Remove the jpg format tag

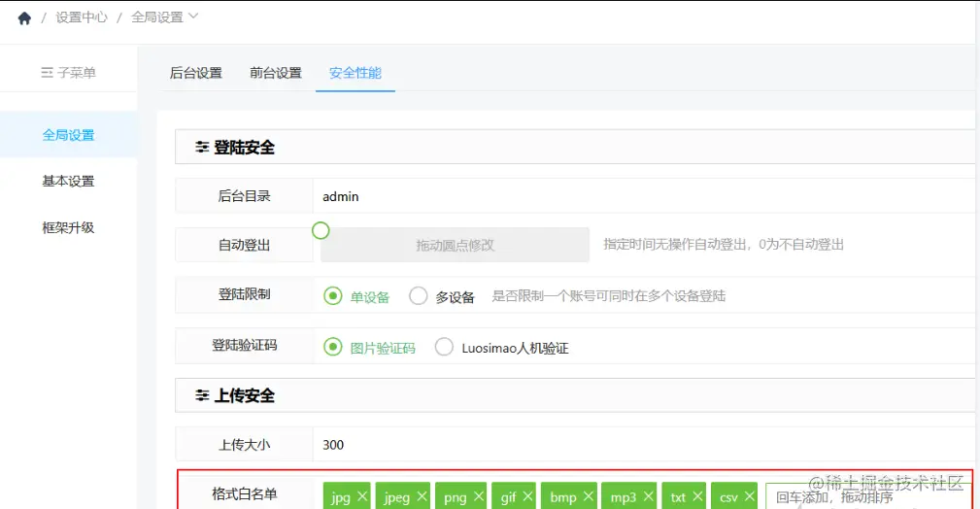click(x=362, y=495)
